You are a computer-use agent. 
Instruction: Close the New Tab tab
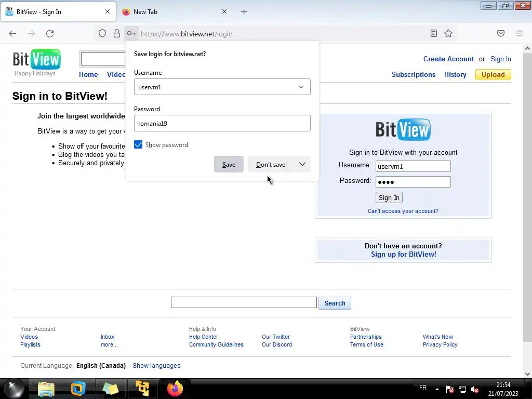coord(224,11)
